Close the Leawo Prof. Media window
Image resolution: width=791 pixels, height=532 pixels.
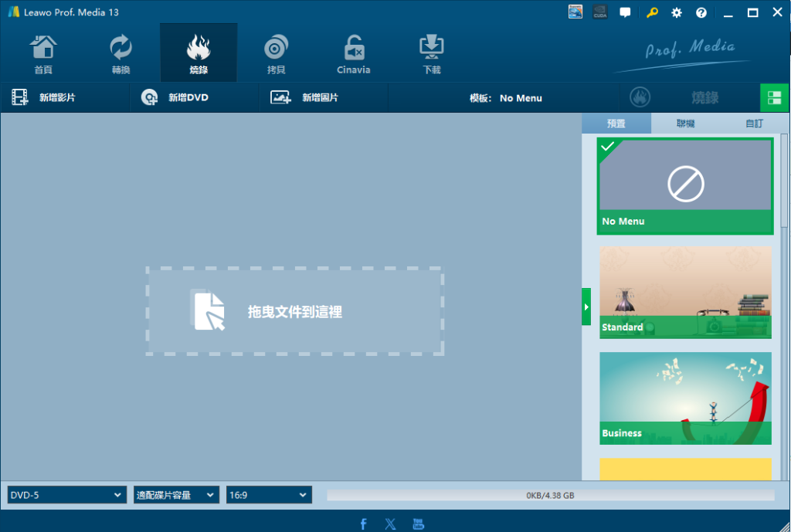(x=777, y=12)
